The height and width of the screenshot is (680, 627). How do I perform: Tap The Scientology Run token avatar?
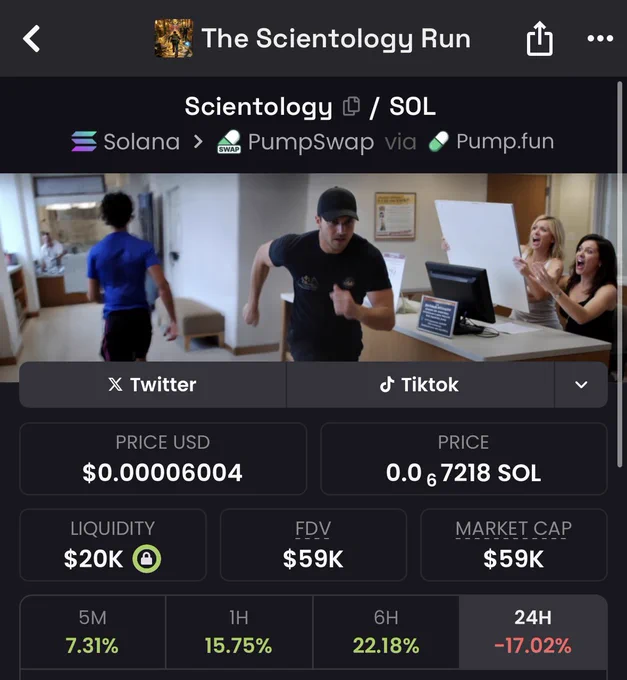pyautogui.click(x=174, y=38)
